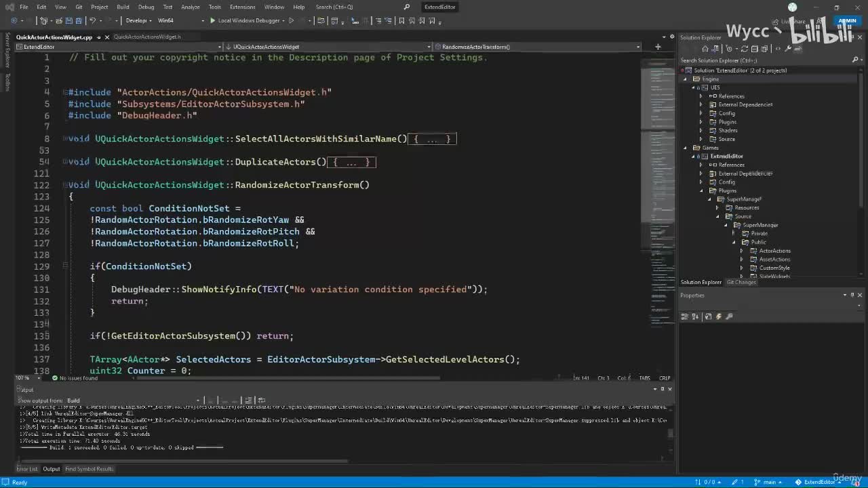Image resolution: width=868 pixels, height=488 pixels.
Task: Select the CustomStyle folder in tree
Action: click(774, 268)
